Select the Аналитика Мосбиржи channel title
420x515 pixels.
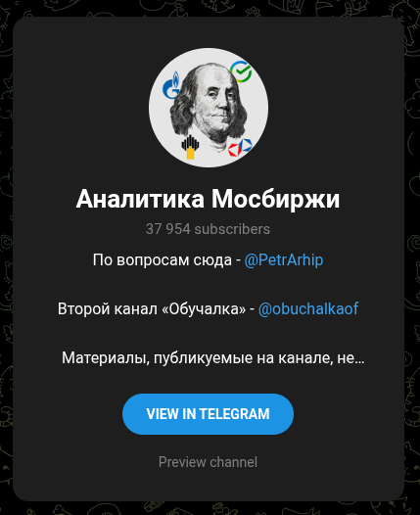(x=208, y=199)
